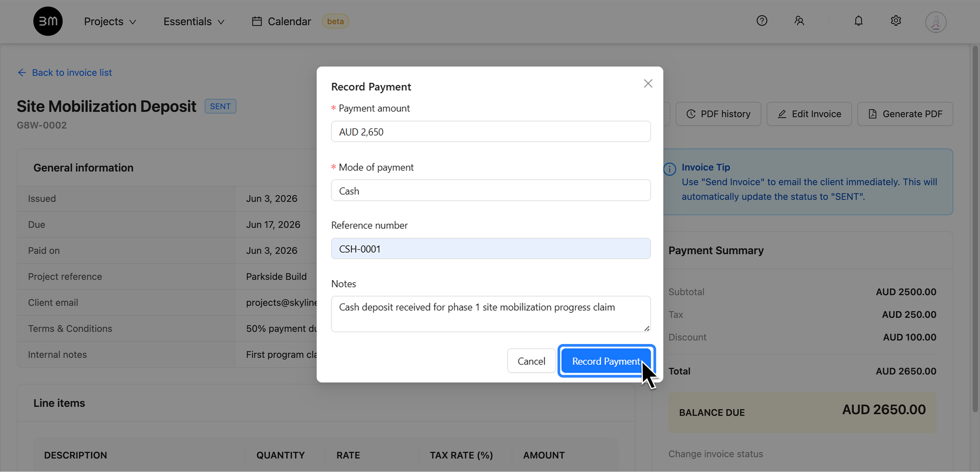The image size is (980, 472).
Task: Open the Mode of payment selector
Action: pyautogui.click(x=491, y=191)
